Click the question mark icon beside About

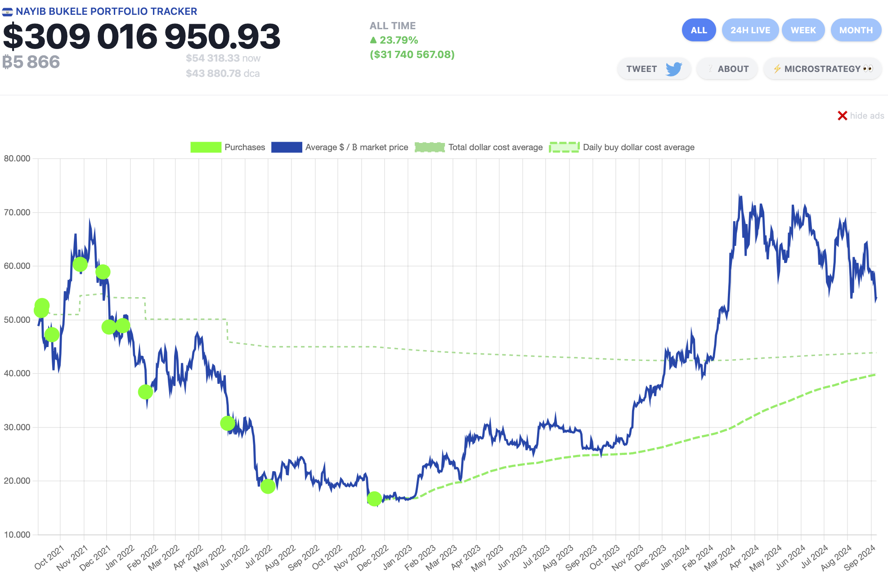(x=710, y=69)
